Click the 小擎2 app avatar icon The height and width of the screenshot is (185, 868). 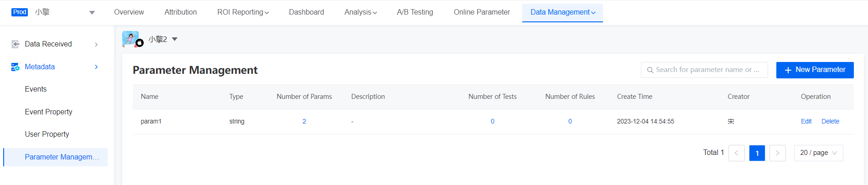click(131, 39)
